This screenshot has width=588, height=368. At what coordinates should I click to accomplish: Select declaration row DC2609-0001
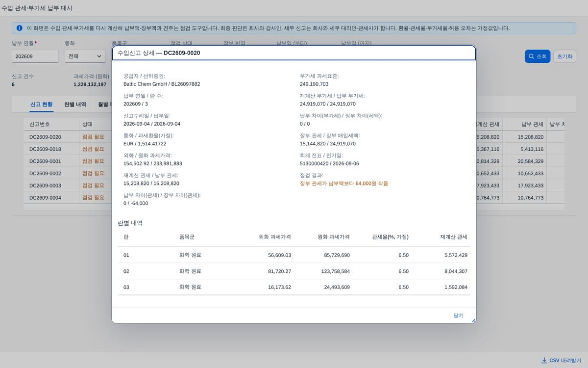pyautogui.click(x=294, y=161)
